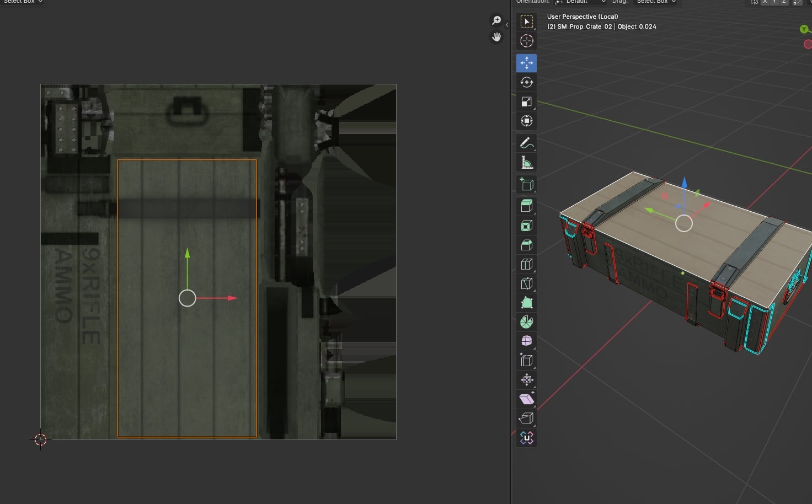Viewport: 812px width, 504px height.
Task: Toggle X axis mirror button
Action: [x=765, y=2]
